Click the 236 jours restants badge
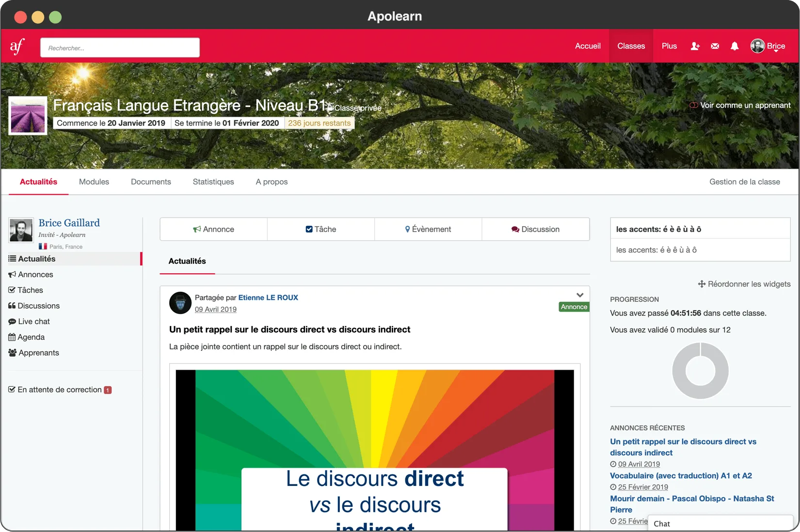 click(320, 123)
